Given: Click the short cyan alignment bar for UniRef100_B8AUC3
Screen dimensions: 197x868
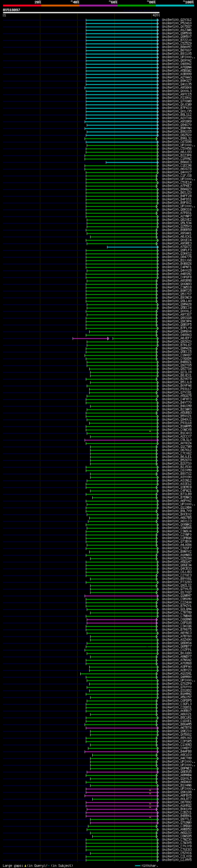Looking at the screenshot, I should tap(132, 162).
